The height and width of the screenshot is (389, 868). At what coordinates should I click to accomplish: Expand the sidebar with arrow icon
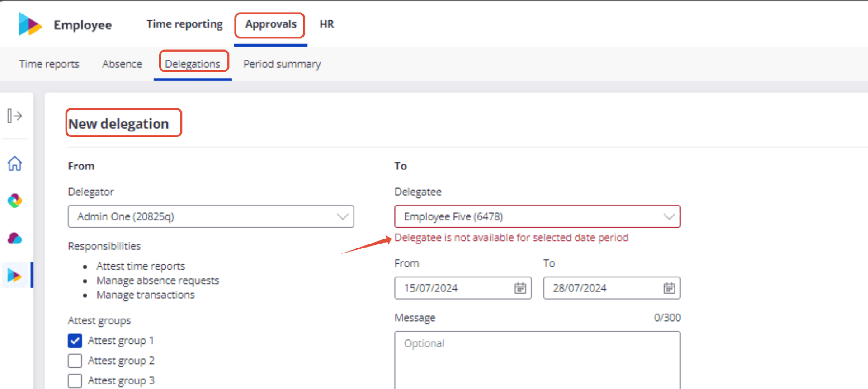point(14,116)
